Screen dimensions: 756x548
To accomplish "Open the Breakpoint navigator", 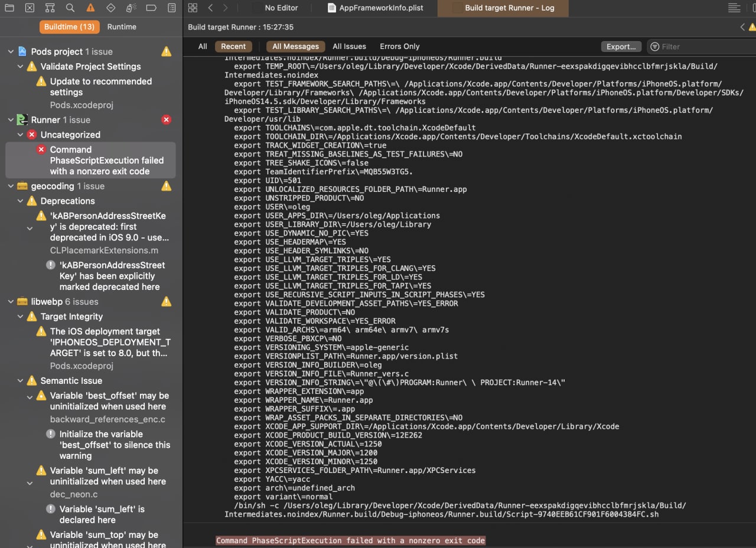I will pyautogui.click(x=151, y=8).
